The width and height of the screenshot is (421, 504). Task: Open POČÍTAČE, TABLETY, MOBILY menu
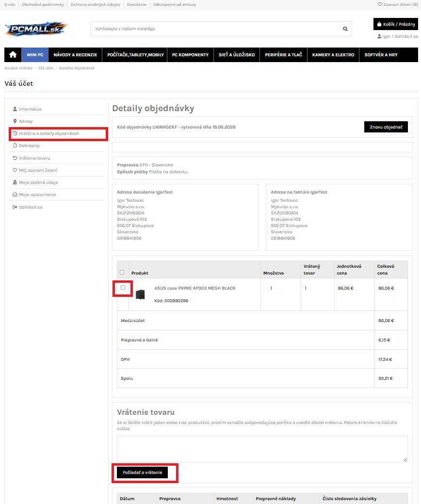tap(136, 55)
